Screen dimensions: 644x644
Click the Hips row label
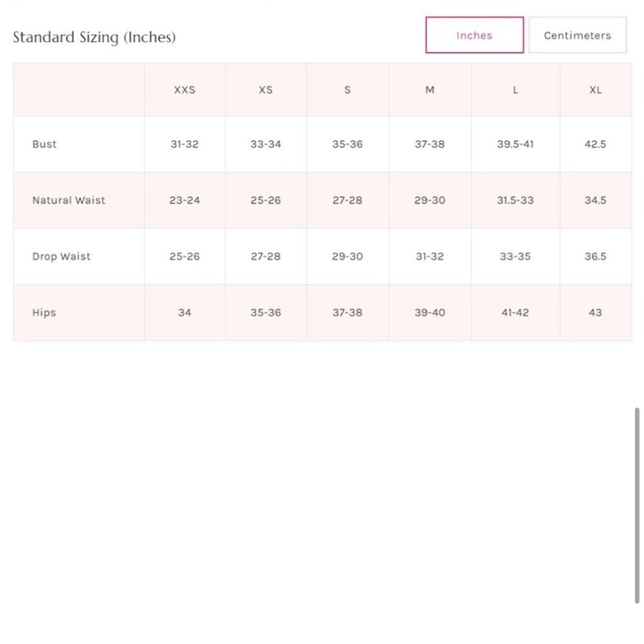pos(44,312)
